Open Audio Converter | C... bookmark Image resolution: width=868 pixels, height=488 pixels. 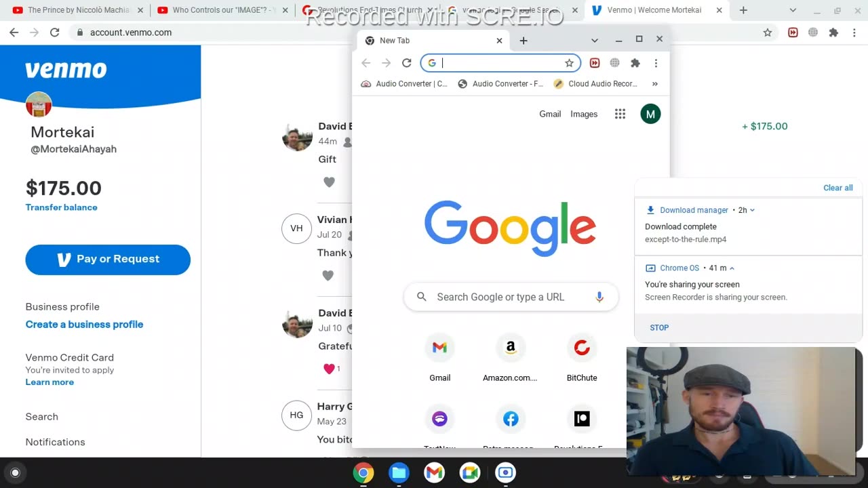pyautogui.click(x=404, y=84)
